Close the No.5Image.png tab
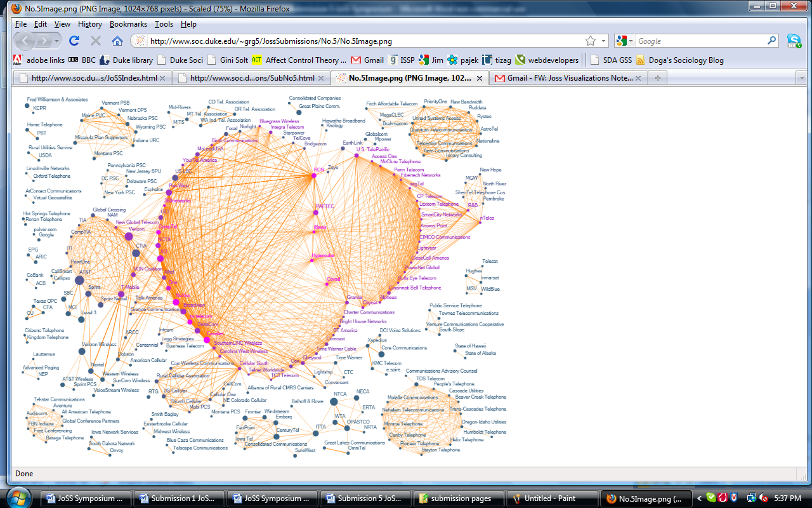The width and height of the screenshot is (812, 508). [480, 78]
